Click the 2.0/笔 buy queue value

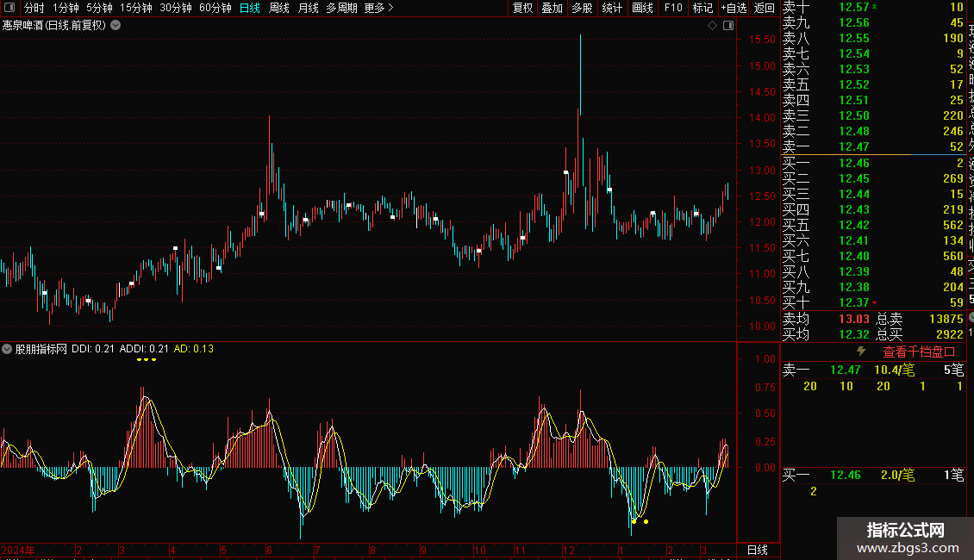897,475
